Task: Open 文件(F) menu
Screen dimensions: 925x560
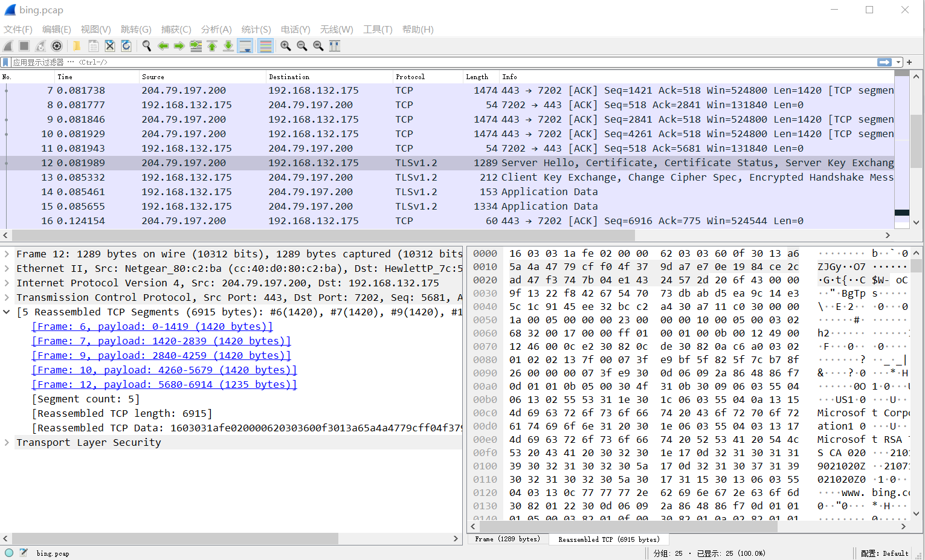Action: coord(18,30)
